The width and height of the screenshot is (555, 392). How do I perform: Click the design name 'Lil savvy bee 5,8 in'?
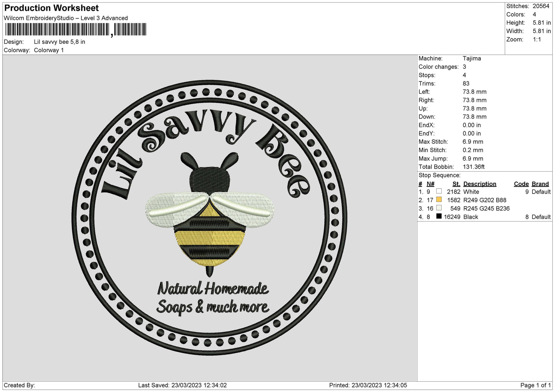[x=60, y=42]
